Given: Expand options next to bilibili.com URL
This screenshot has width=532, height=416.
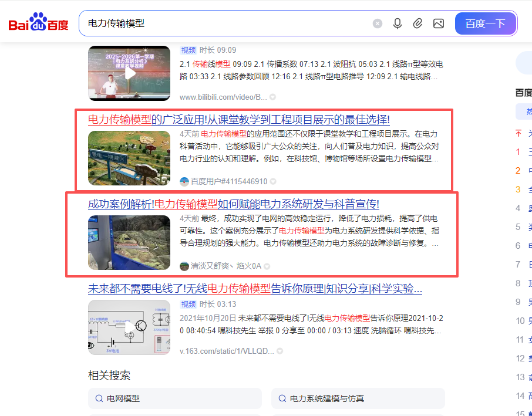Looking at the screenshot, I should (x=272, y=97).
